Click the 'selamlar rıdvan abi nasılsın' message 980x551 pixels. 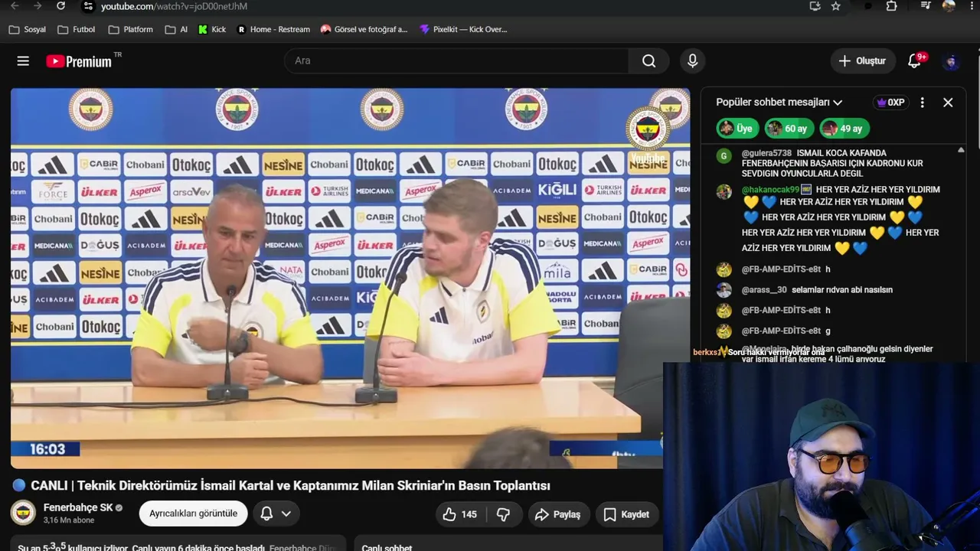coord(842,290)
